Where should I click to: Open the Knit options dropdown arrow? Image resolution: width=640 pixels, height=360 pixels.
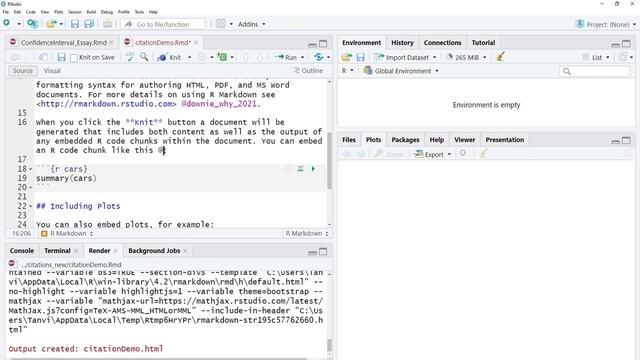[x=189, y=58]
